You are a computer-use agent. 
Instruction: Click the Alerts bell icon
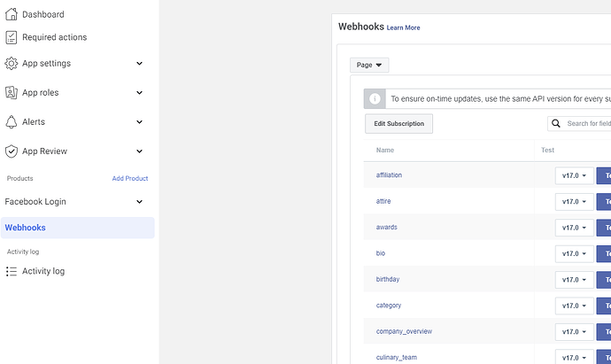pos(12,122)
